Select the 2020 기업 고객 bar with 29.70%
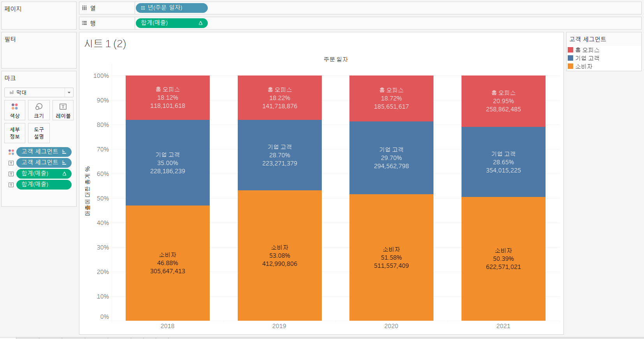 pyautogui.click(x=391, y=158)
